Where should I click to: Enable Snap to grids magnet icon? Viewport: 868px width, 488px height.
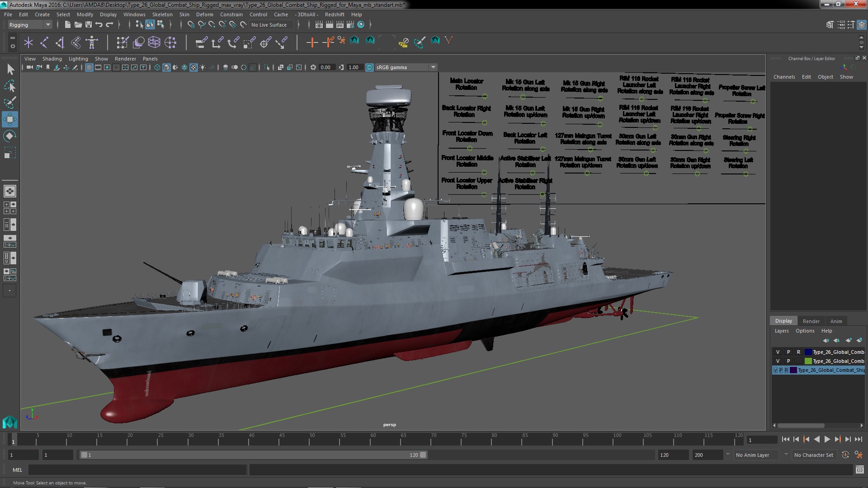[191, 25]
